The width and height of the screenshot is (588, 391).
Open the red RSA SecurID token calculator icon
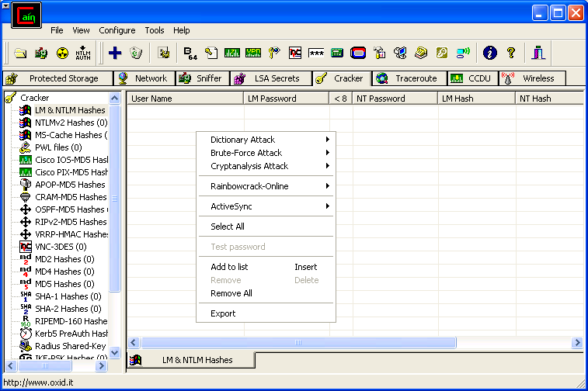358,53
